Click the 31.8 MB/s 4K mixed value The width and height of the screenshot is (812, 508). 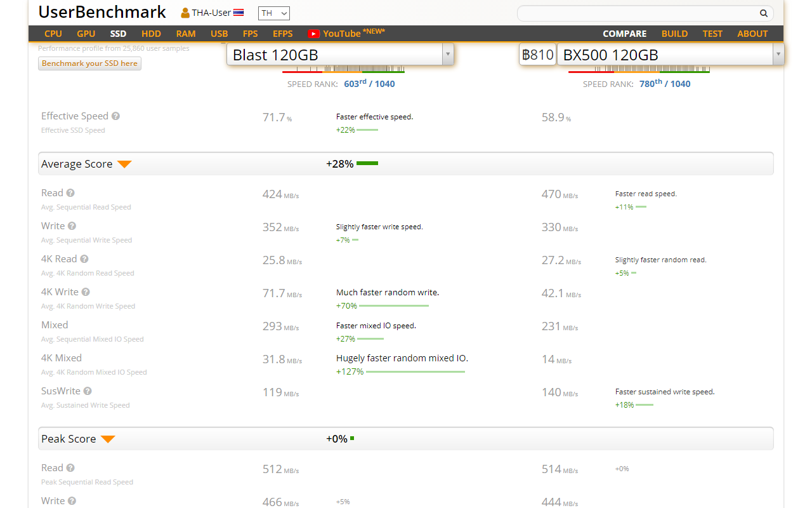[282, 359]
